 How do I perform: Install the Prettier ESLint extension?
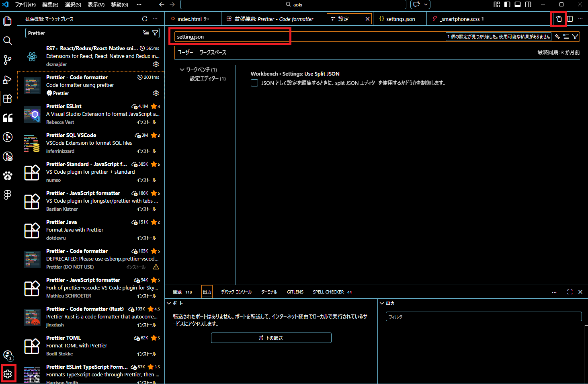(x=146, y=122)
